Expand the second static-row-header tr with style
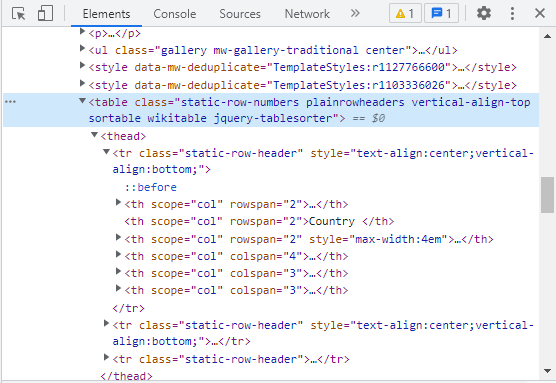Viewport: 556px width, 383px height. [x=106, y=323]
